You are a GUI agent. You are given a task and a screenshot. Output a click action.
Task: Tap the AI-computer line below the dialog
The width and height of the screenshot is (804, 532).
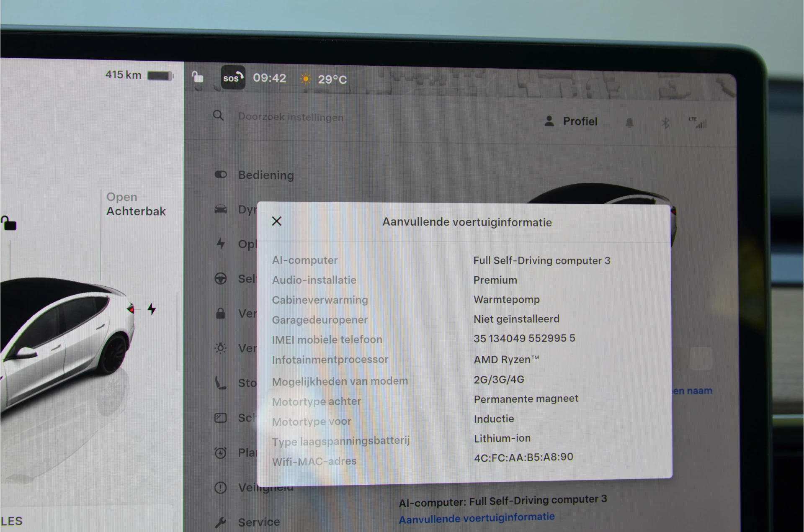click(x=502, y=501)
